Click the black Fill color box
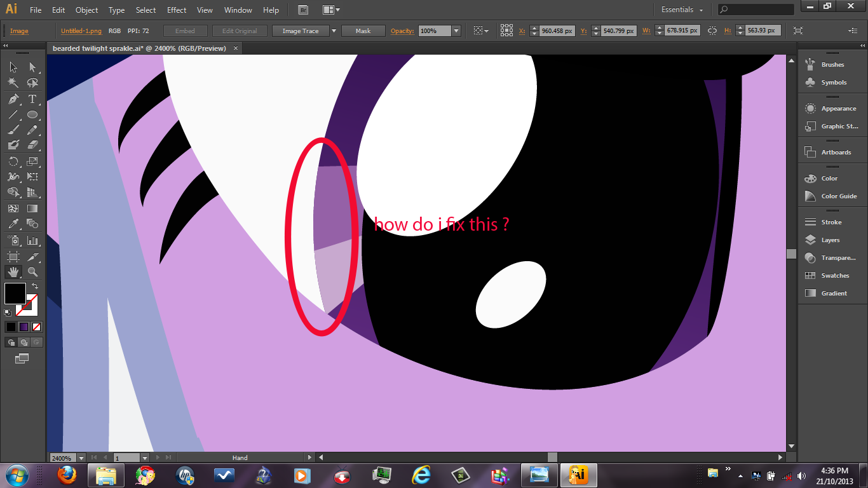The image size is (868, 488). click(x=15, y=294)
